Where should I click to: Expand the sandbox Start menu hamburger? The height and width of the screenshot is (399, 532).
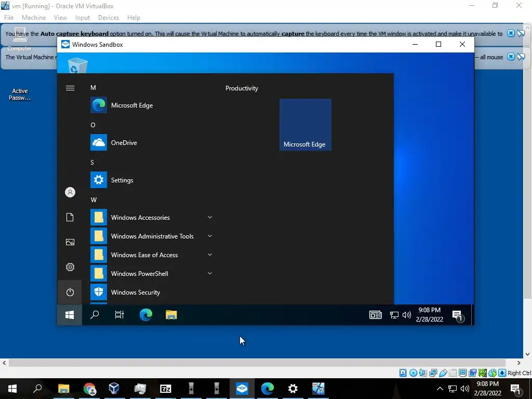(70, 88)
